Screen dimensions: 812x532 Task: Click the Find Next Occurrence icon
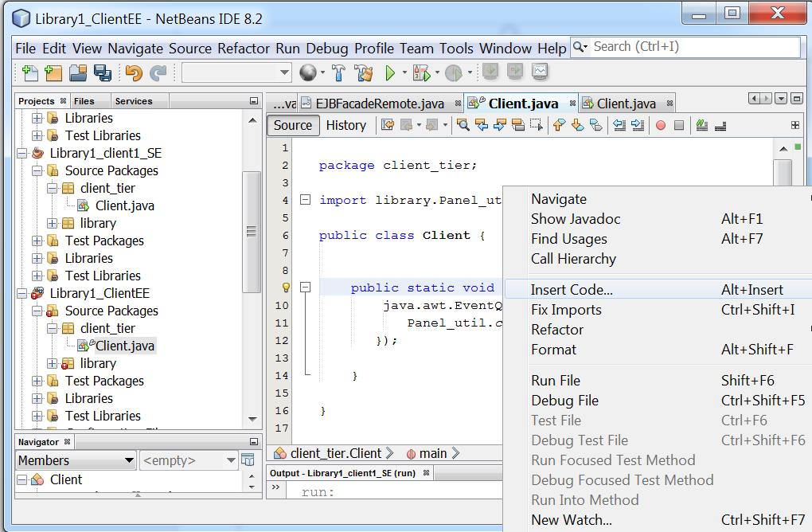coord(500,125)
